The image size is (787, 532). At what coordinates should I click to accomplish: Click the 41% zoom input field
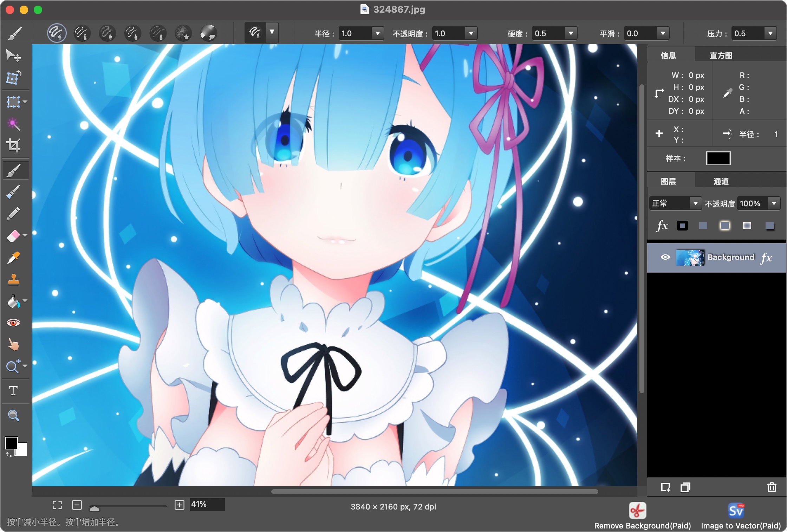pyautogui.click(x=207, y=504)
